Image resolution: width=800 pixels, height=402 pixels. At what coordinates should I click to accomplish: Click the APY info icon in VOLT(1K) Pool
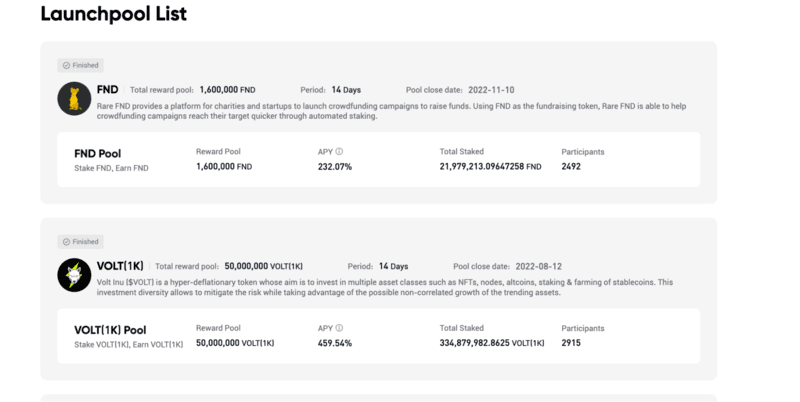click(x=339, y=328)
